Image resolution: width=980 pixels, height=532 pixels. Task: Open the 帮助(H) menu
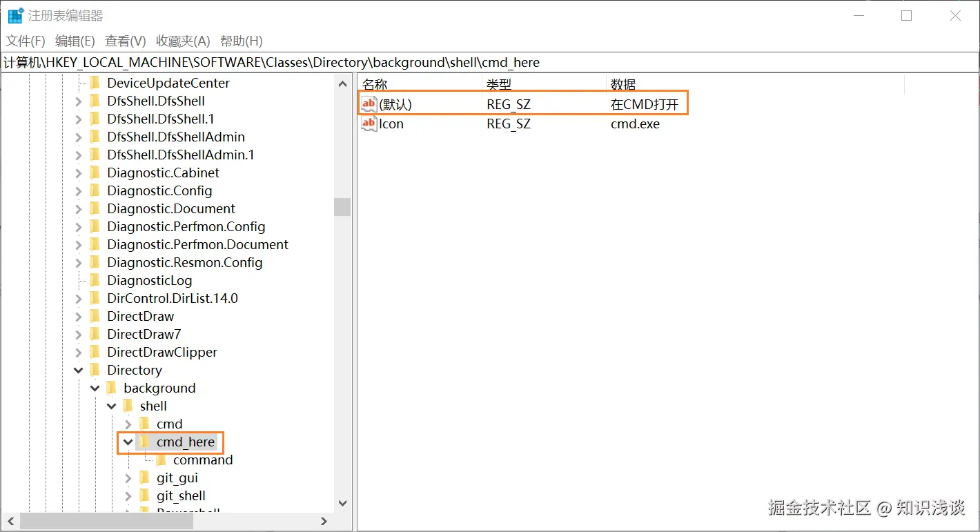pyautogui.click(x=241, y=41)
